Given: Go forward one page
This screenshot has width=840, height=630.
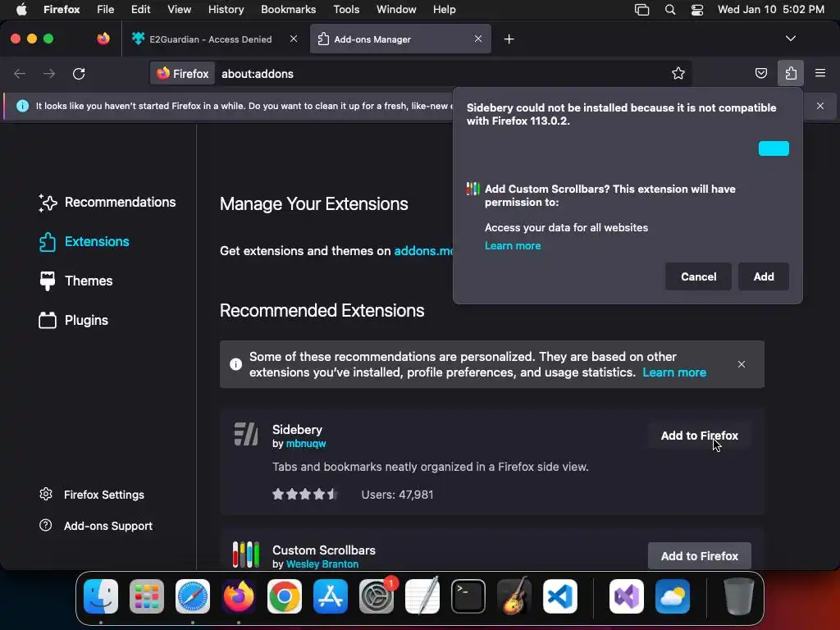Looking at the screenshot, I should pyautogui.click(x=49, y=73).
